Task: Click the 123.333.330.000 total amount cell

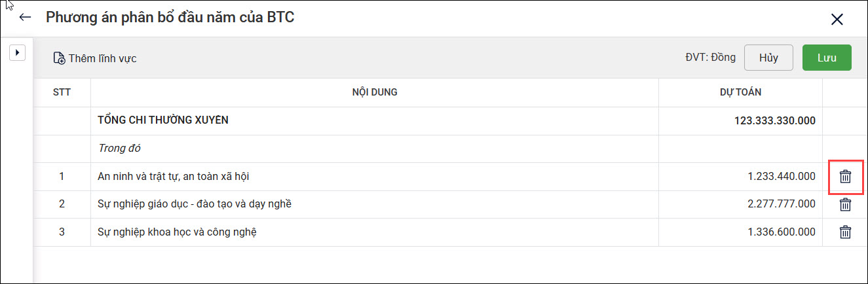Action: click(x=774, y=121)
